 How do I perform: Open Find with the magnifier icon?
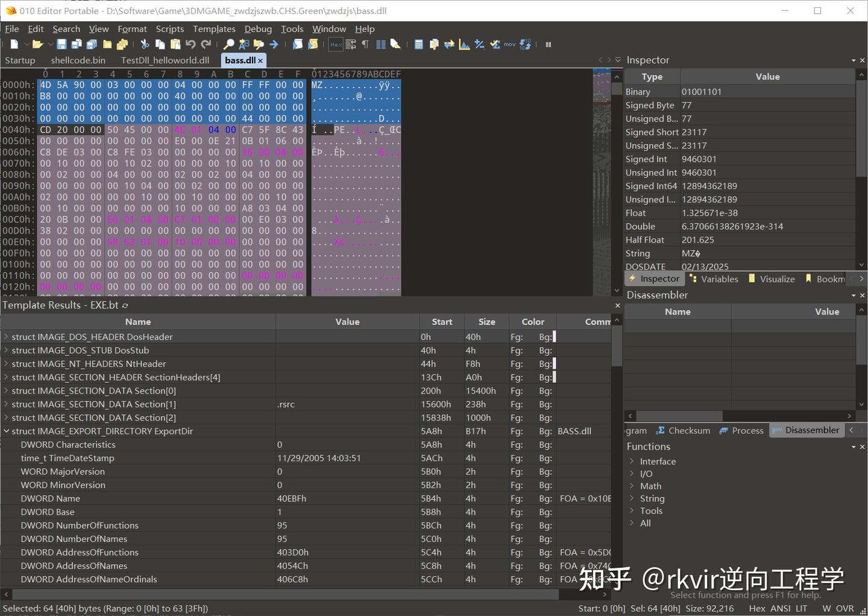[228, 45]
